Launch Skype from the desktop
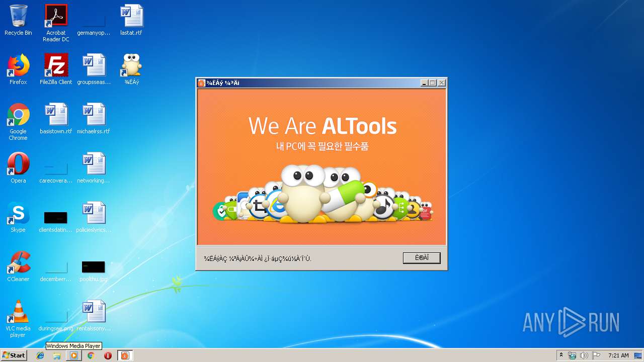 [18, 217]
